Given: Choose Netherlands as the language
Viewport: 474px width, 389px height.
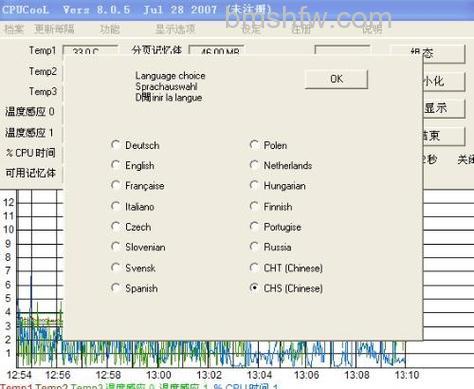Looking at the screenshot, I should [x=281, y=166].
